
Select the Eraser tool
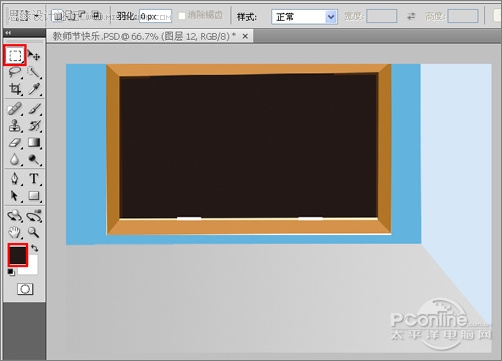click(15, 143)
